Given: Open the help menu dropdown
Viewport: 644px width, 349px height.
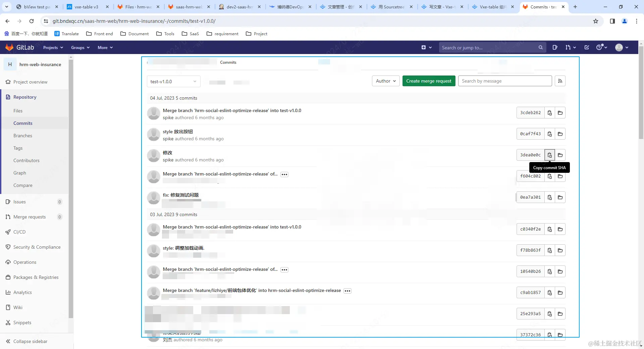Looking at the screenshot, I should pyautogui.click(x=602, y=47).
